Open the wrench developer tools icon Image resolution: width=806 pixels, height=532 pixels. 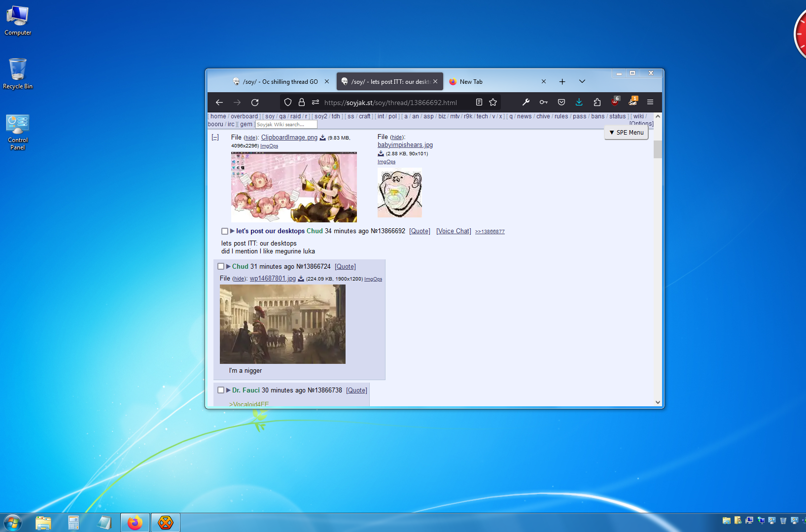pyautogui.click(x=526, y=102)
